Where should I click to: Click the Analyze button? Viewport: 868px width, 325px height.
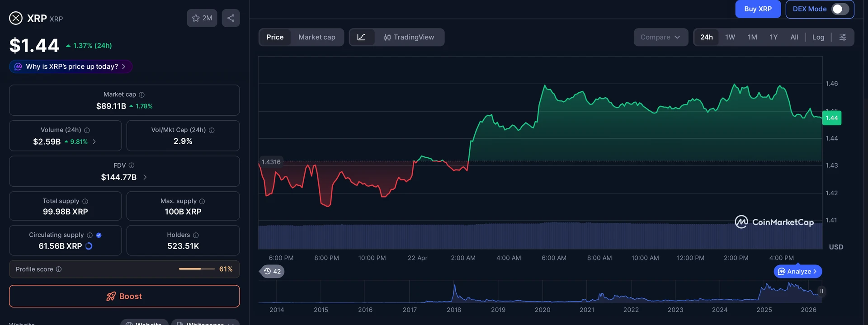point(798,271)
